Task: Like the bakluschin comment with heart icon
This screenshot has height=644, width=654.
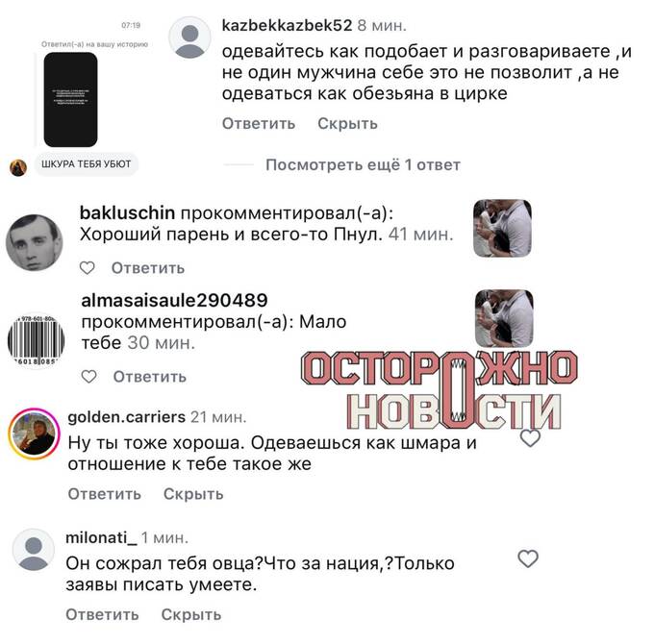Action: (x=88, y=267)
